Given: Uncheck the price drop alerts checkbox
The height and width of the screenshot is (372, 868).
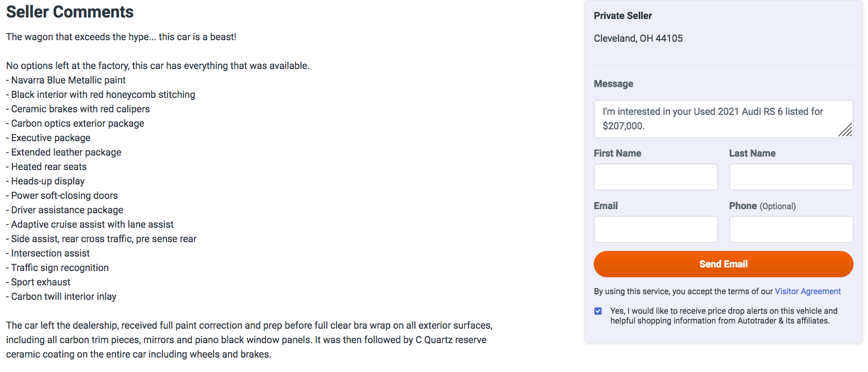Looking at the screenshot, I should click(598, 311).
